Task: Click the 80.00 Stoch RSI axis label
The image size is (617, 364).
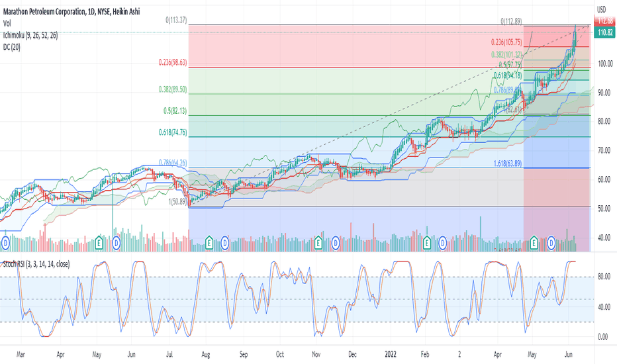Action: [x=604, y=277]
